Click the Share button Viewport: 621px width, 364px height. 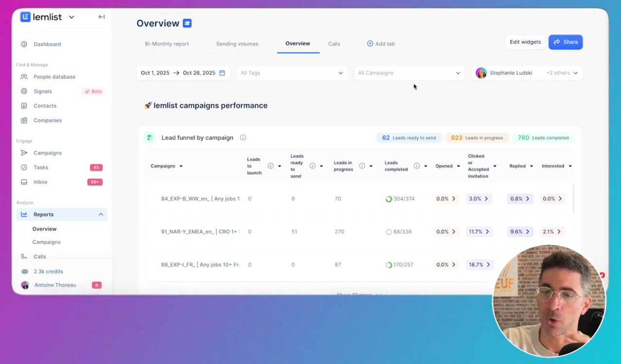[566, 42]
